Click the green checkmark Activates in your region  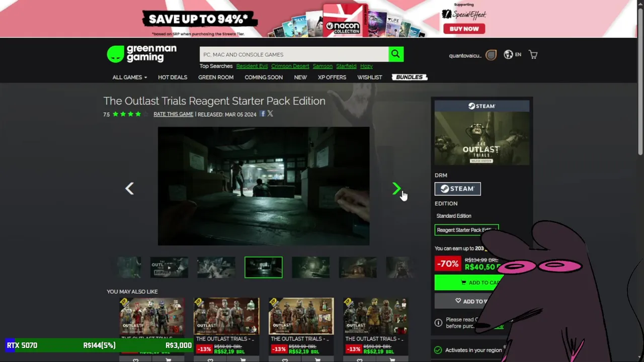pos(438,350)
